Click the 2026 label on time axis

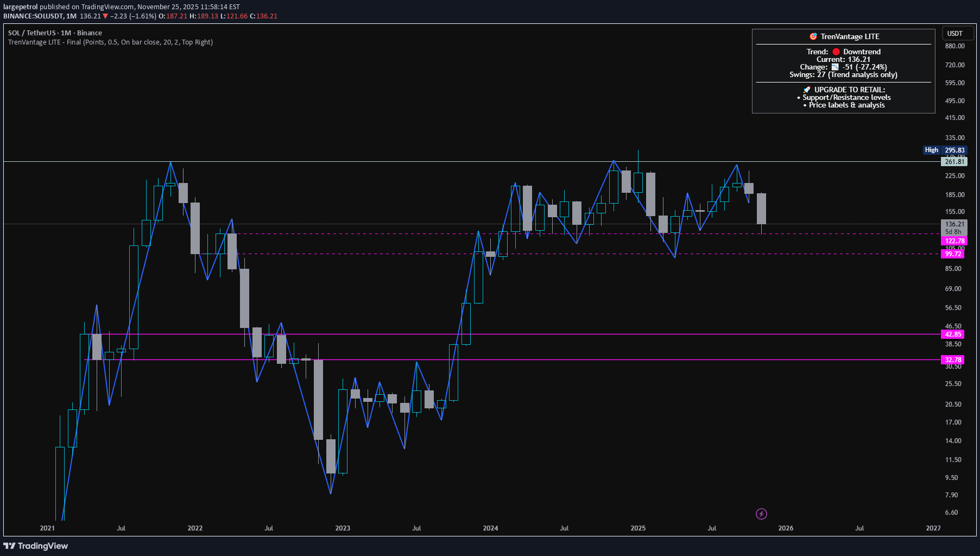click(x=785, y=528)
